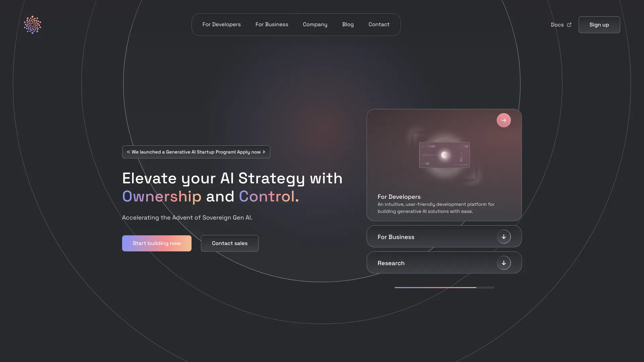Click the sparkle icon in the announcement banner
Viewport: 644px width, 362px height.
coord(128,152)
